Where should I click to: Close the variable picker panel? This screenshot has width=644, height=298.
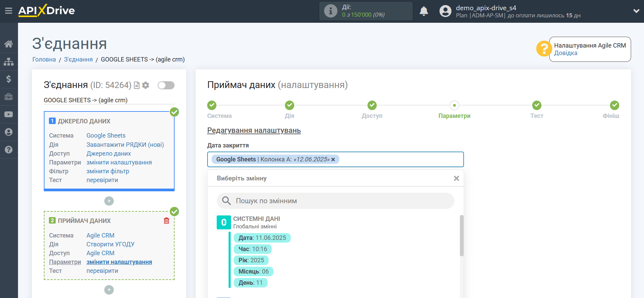coord(457,178)
